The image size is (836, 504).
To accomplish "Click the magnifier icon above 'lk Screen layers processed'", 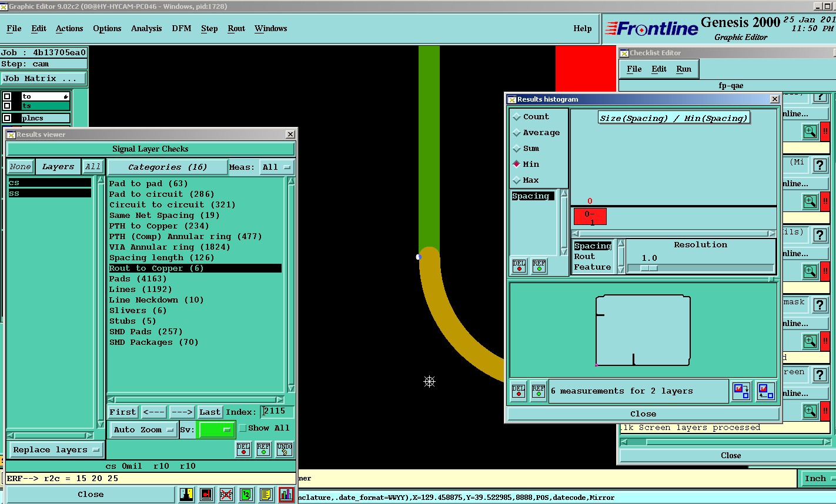I will click(x=810, y=411).
